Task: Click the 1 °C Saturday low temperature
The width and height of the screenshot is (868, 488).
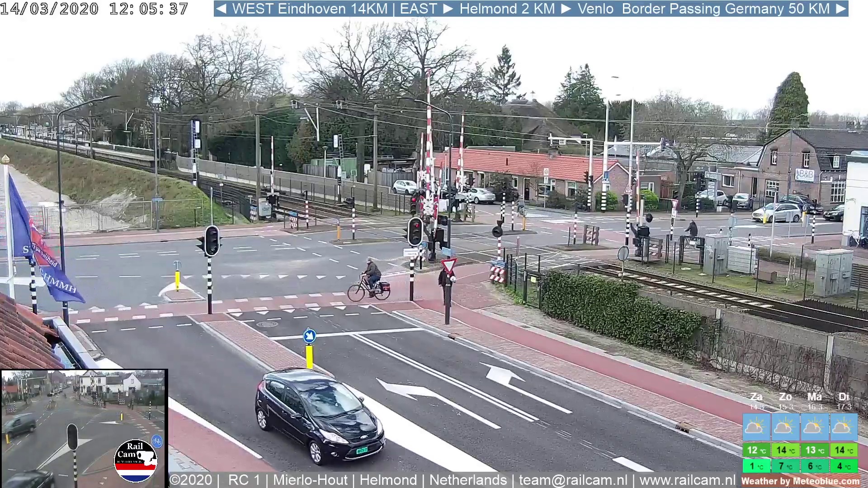Action: coord(756,466)
